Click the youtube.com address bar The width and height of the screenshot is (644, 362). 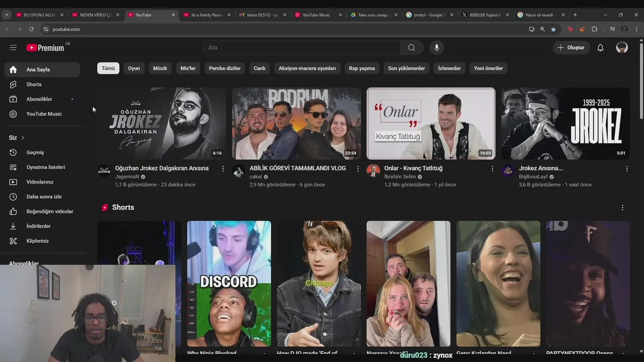pos(282,29)
